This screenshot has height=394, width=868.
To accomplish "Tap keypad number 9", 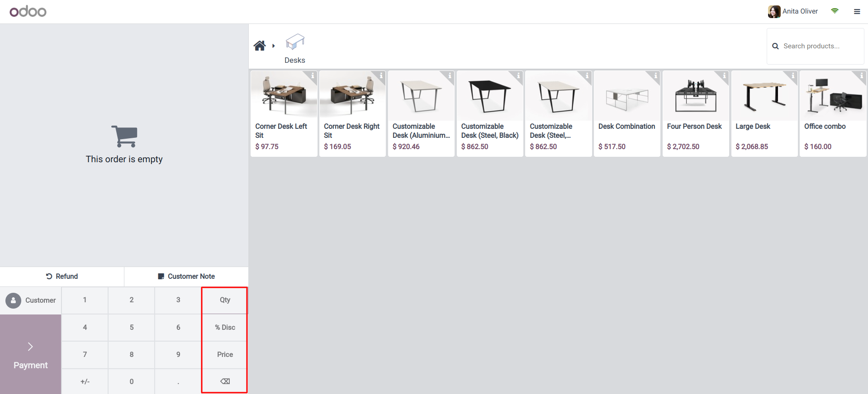I will [x=178, y=355].
